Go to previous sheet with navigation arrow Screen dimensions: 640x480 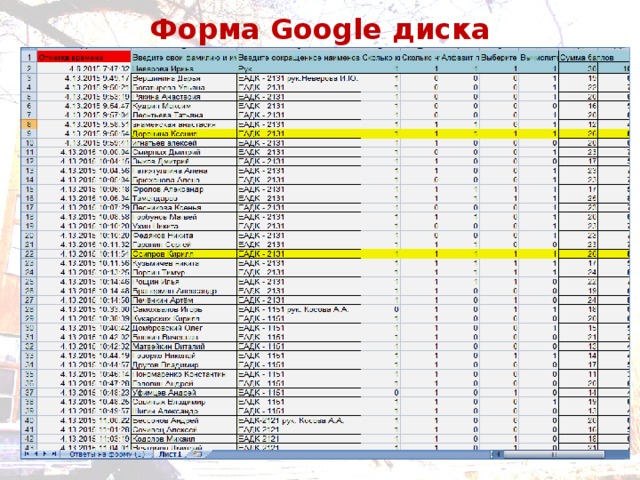coord(36,454)
